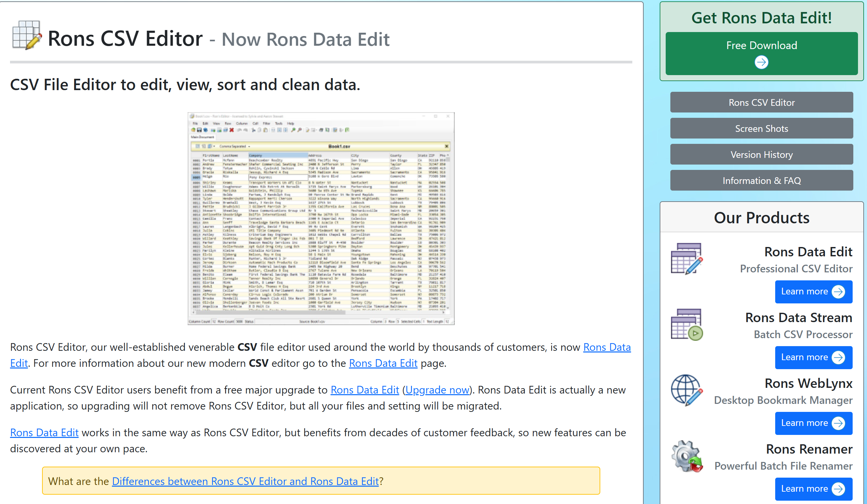The width and height of the screenshot is (867, 504).
Task: Open the Rons CSV Editor sidebar menu item
Action: [x=762, y=102]
